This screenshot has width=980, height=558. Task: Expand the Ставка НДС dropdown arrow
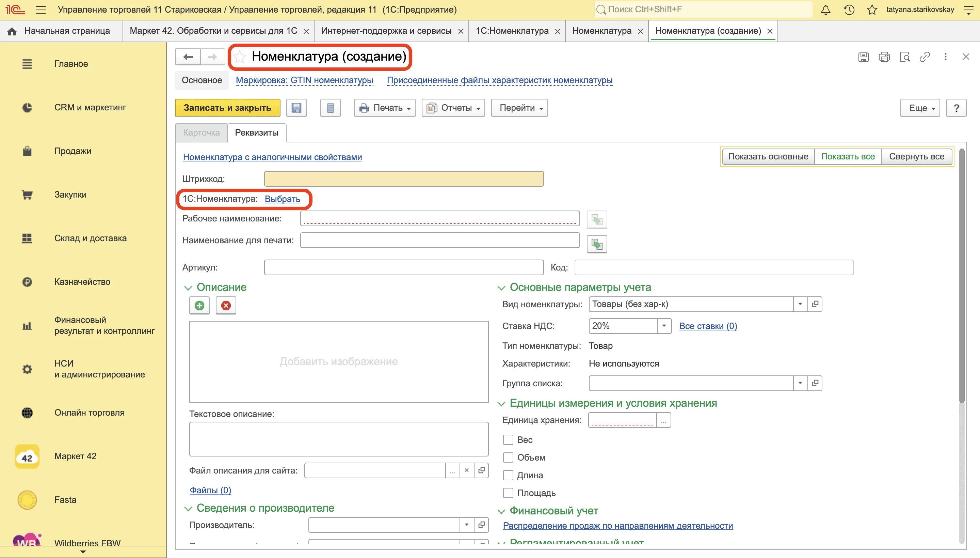(x=664, y=326)
